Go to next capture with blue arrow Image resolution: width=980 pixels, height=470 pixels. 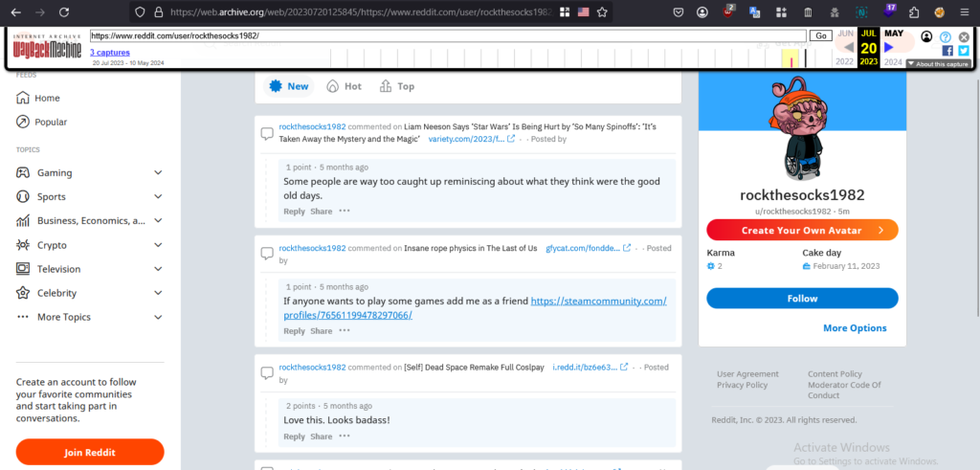point(889,47)
